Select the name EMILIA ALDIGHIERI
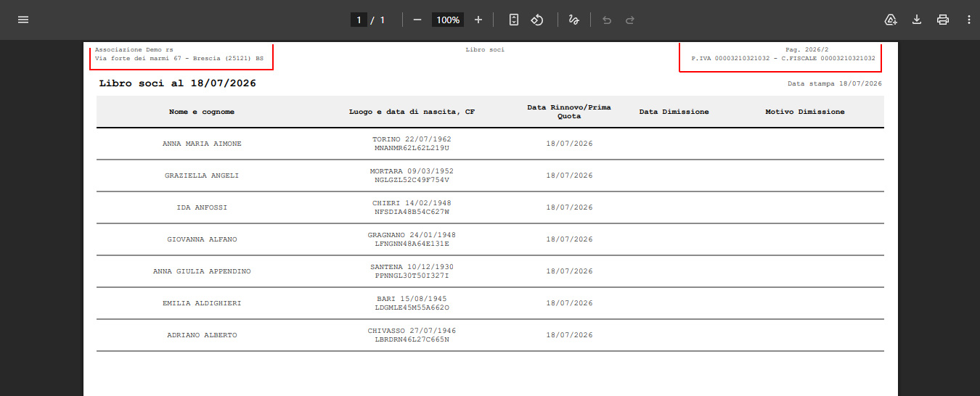The image size is (980, 396). tap(202, 303)
